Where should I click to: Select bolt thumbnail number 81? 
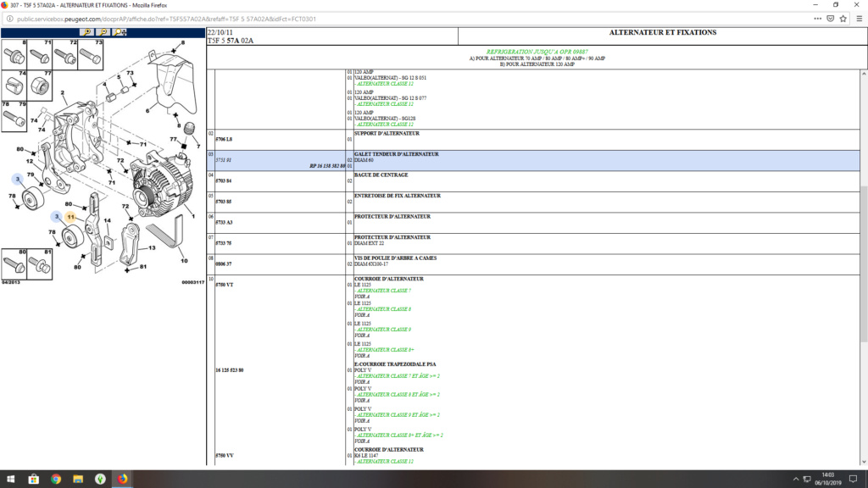(x=39, y=264)
